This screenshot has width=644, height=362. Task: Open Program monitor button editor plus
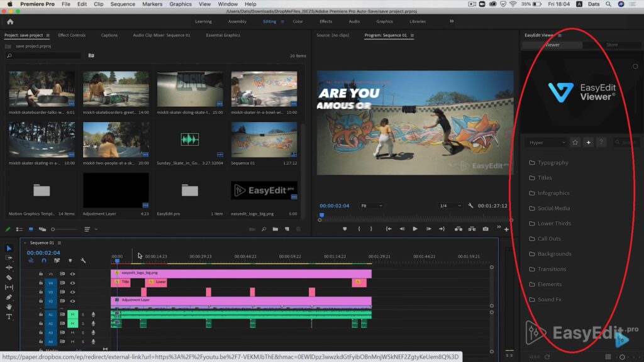[506, 229]
